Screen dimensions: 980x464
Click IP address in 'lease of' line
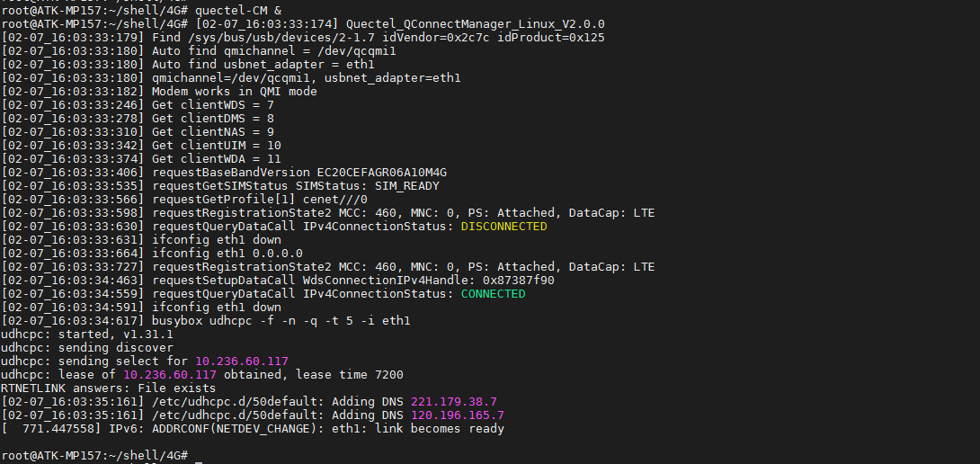click(169, 375)
